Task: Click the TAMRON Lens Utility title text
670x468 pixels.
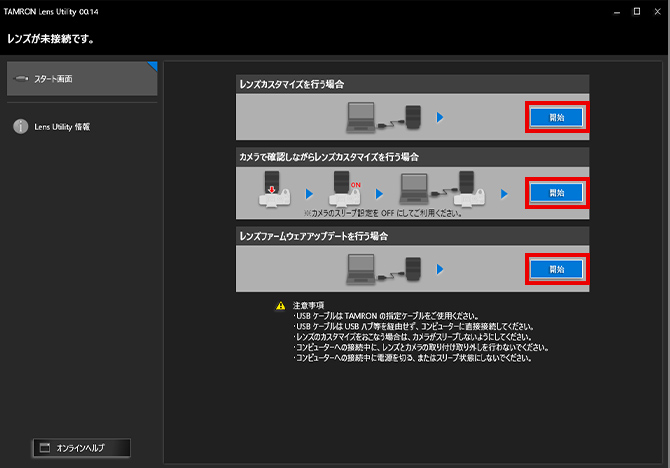Action: [51, 12]
